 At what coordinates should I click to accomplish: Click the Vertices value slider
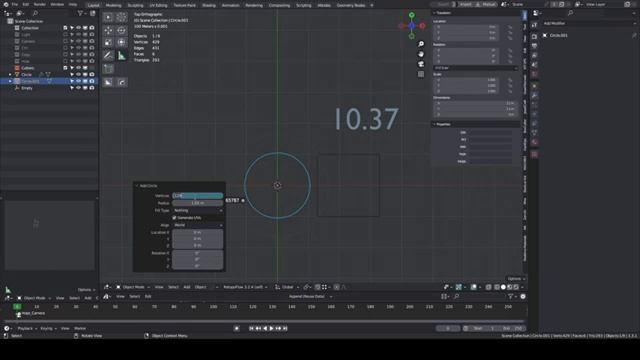pyautogui.click(x=198, y=196)
